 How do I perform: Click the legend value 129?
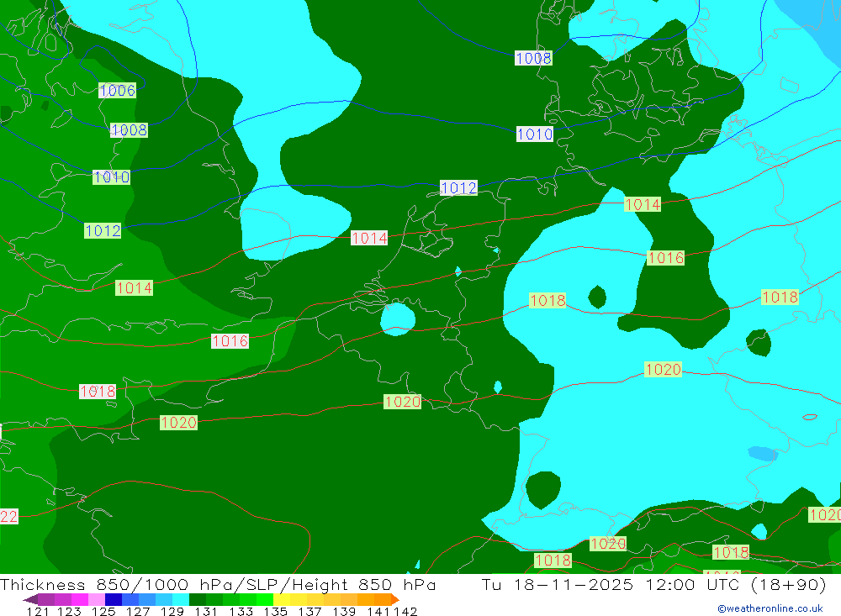(172, 611)
